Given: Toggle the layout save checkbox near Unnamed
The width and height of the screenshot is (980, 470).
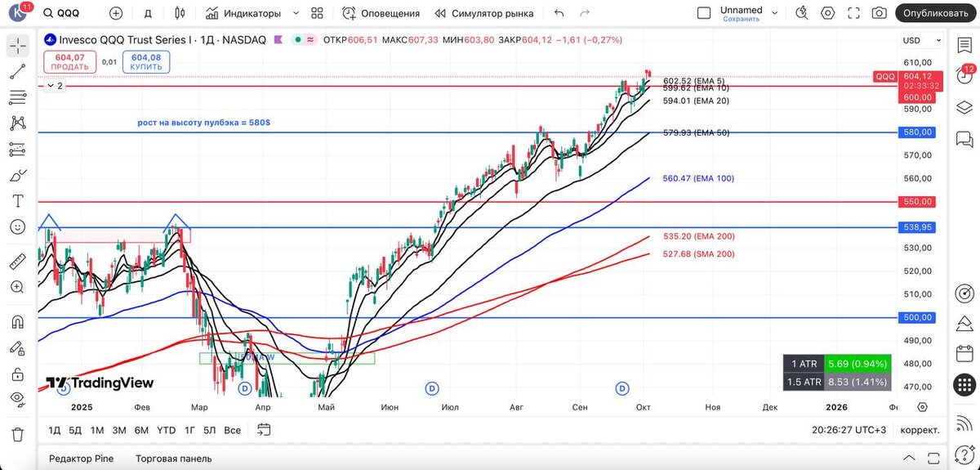Looking at the screenshot, I should pyautogui.click(x=704, y=13).
